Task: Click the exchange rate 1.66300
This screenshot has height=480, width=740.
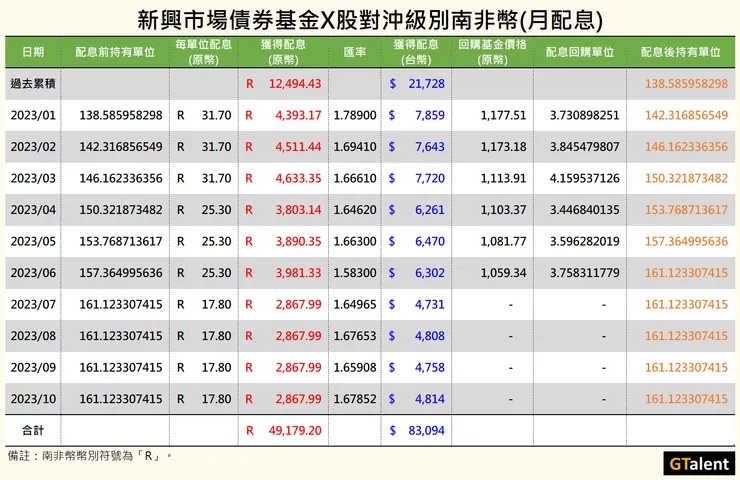Action: click(x=355, y=241)
